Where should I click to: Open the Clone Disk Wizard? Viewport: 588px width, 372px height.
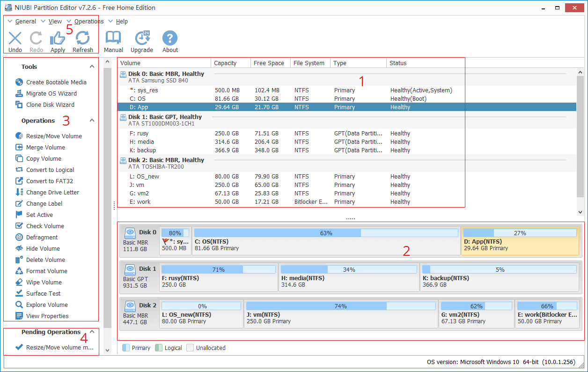point(50,104)
